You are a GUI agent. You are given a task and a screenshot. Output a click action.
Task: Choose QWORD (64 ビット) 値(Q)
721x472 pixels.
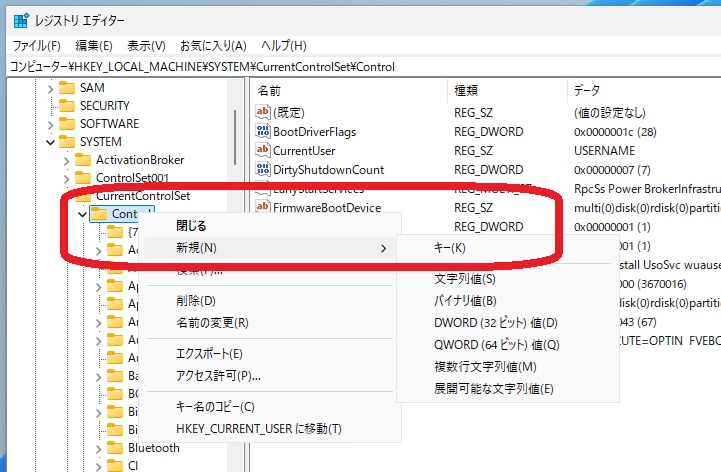[x=508, y=345]
